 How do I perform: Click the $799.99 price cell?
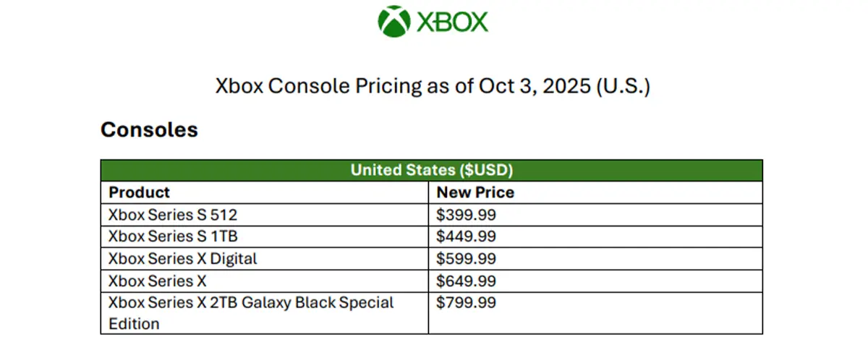tap(595, 313)
